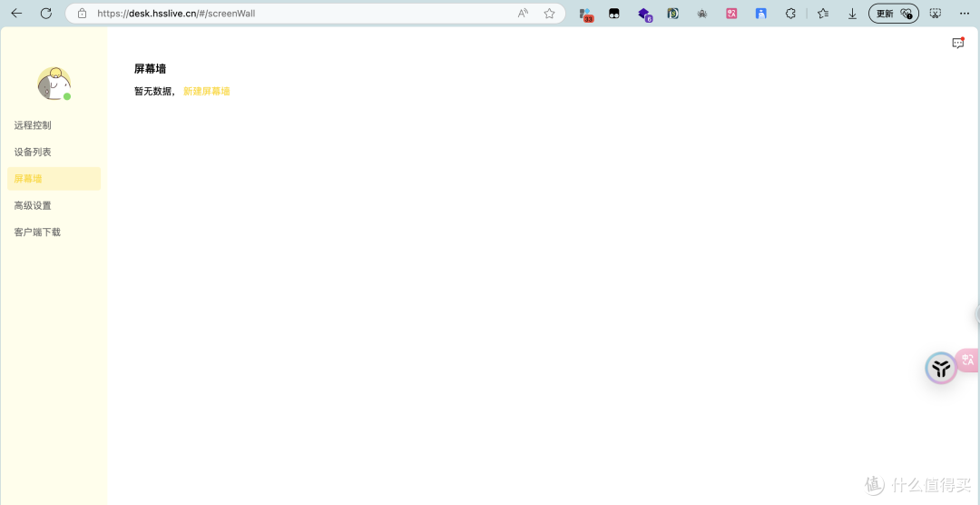Open the black mask extension icon
The image size is (980, 505).
click(614, 13)
